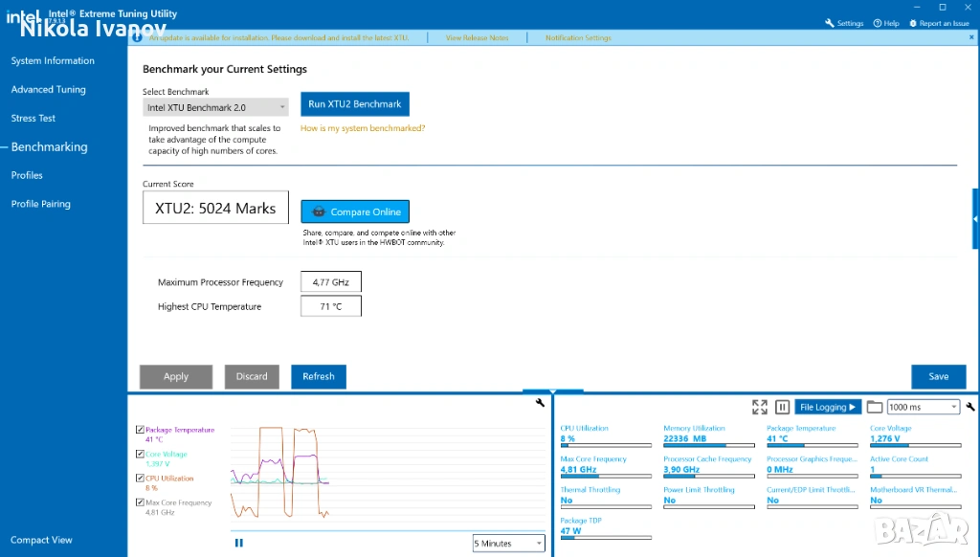This screenshot has width=980, height=557.
Task: Go to Advanced Tuning section
Action: (48, 90)
